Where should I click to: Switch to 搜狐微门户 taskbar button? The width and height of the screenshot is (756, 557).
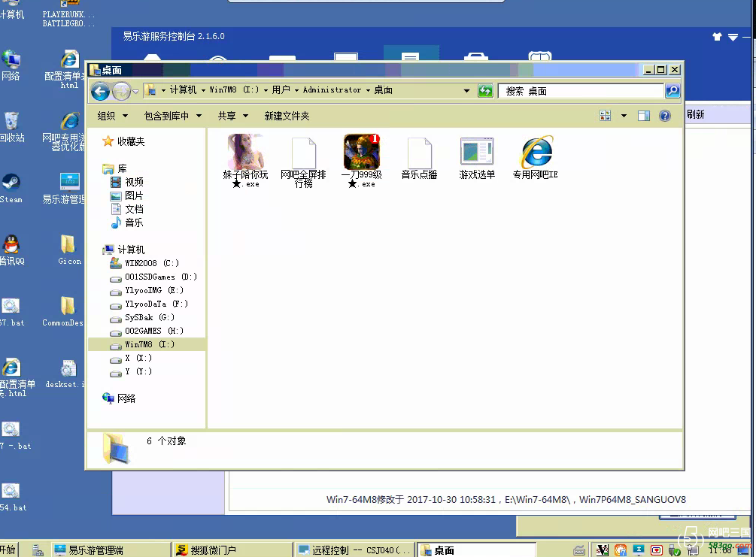pos(233,549)
